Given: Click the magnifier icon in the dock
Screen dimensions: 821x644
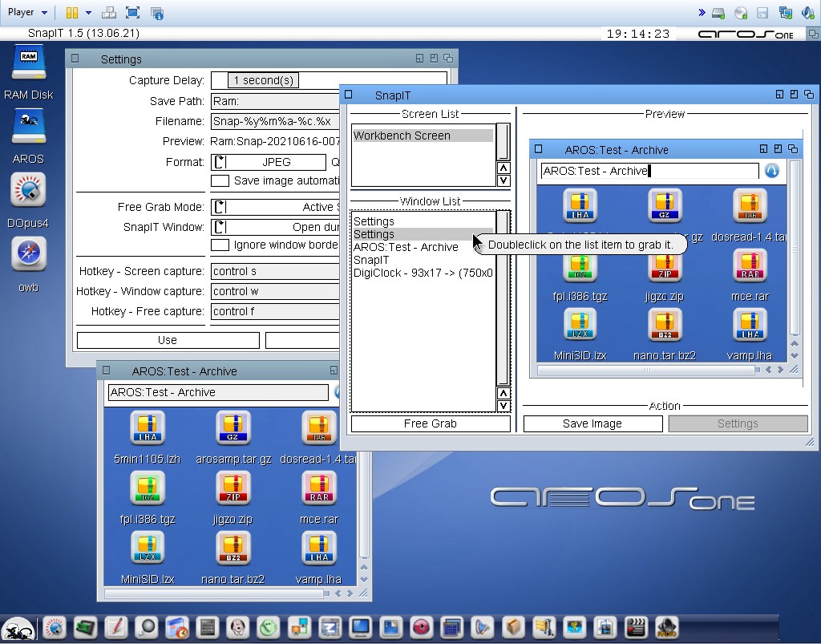Looking at the screenshot, I should click(x=146, y=627).
